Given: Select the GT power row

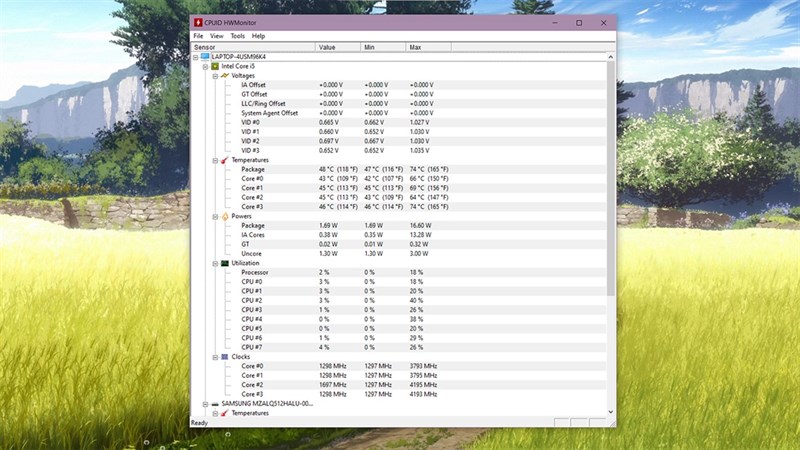Looking at the screenshot, I should (x=423, y=244).
